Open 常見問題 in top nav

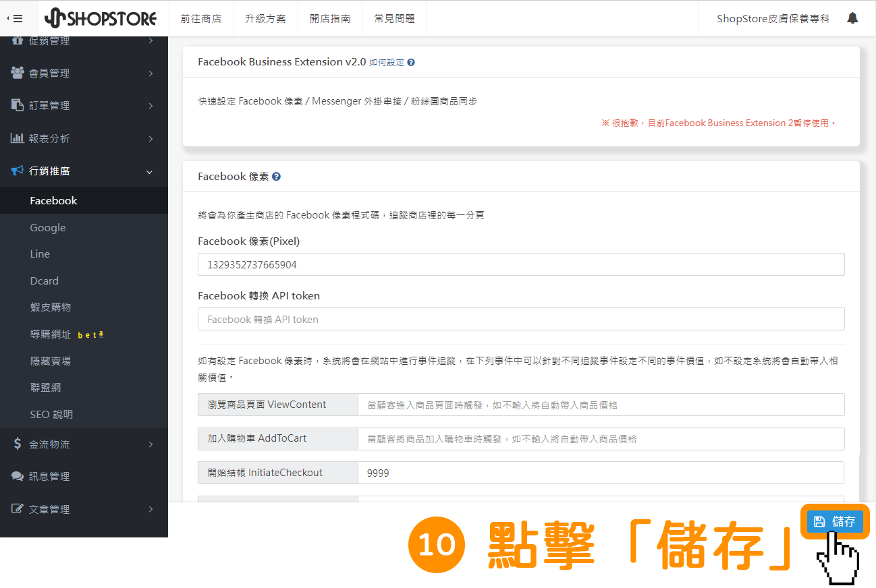coord(395,18)
